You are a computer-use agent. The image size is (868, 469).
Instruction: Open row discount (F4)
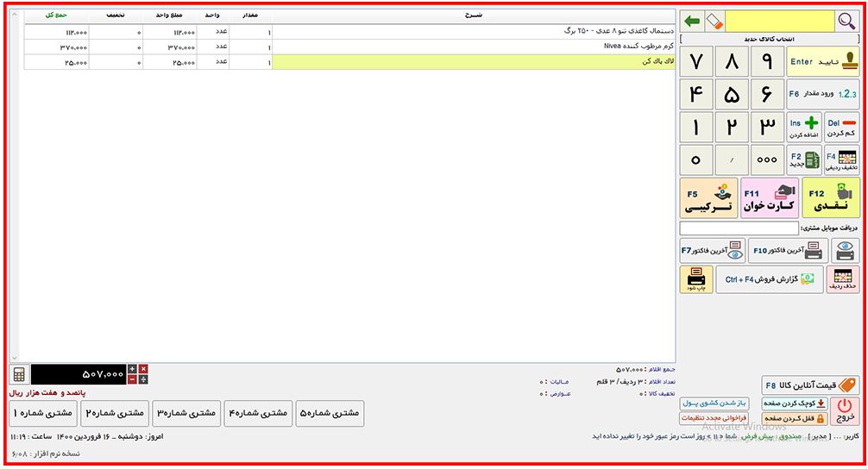pos(842,160)
